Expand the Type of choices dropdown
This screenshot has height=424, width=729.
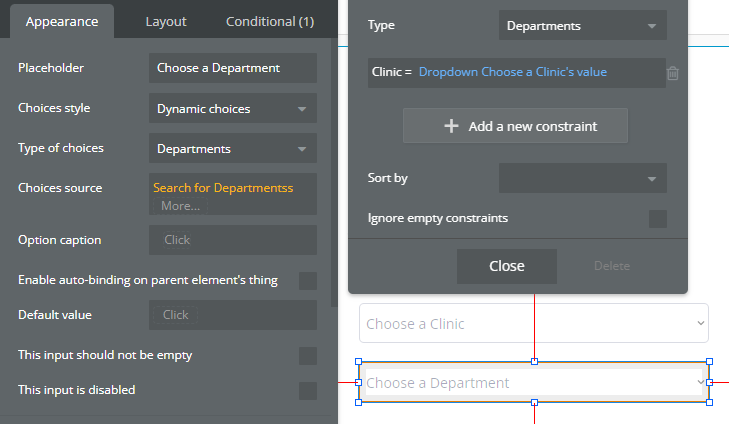click(232, 149)
